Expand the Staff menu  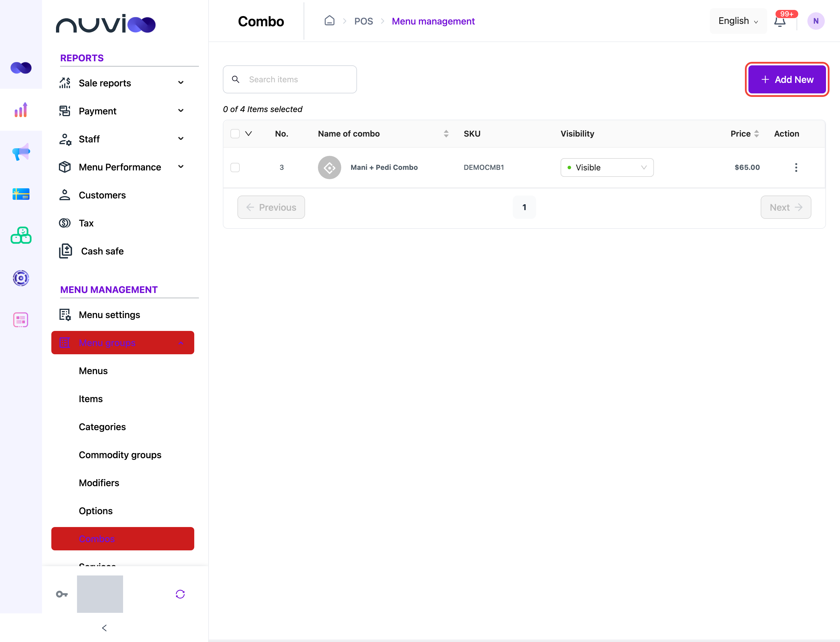click(123, 139)
